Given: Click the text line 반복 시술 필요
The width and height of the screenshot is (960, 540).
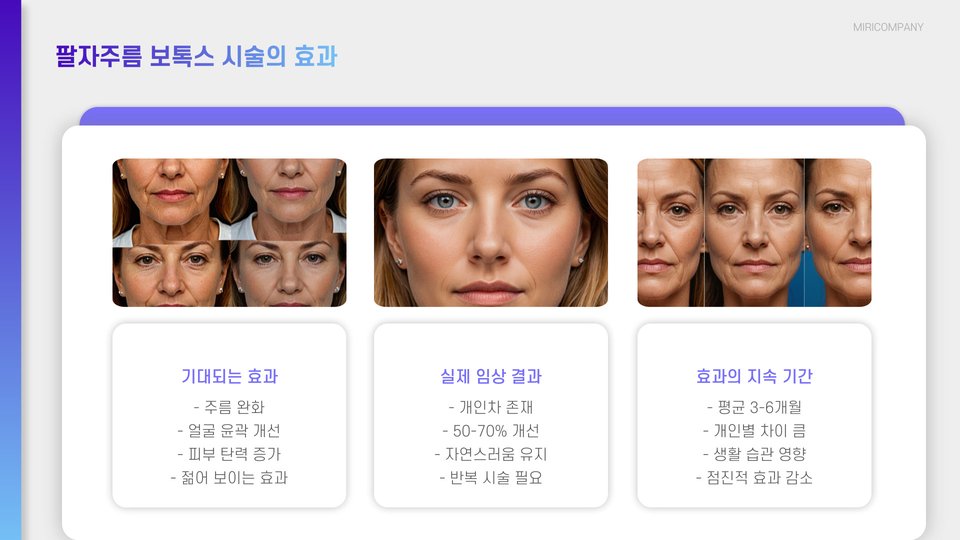Looking at the screenshot, I should [x=490, y=477].
